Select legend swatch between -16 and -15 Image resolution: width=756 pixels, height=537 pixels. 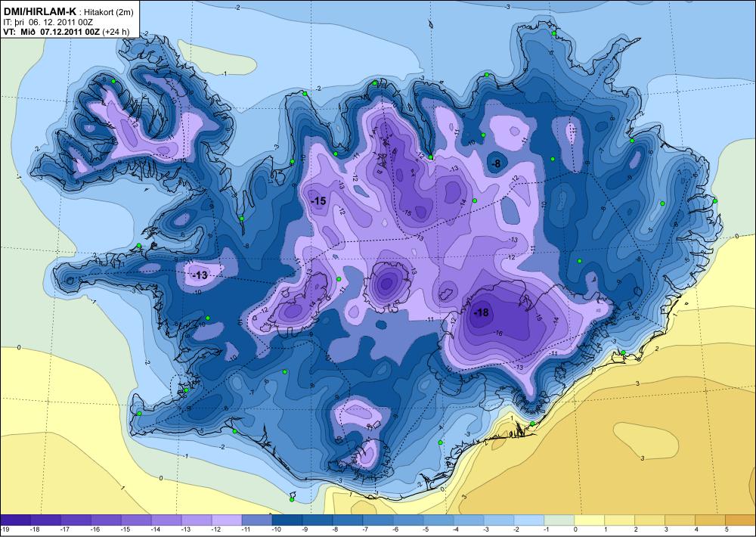106,520
